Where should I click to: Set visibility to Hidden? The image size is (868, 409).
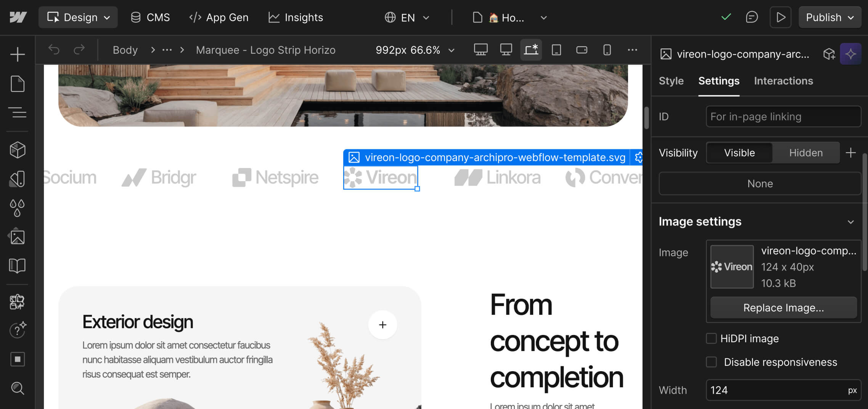click(x=806, y=153)
